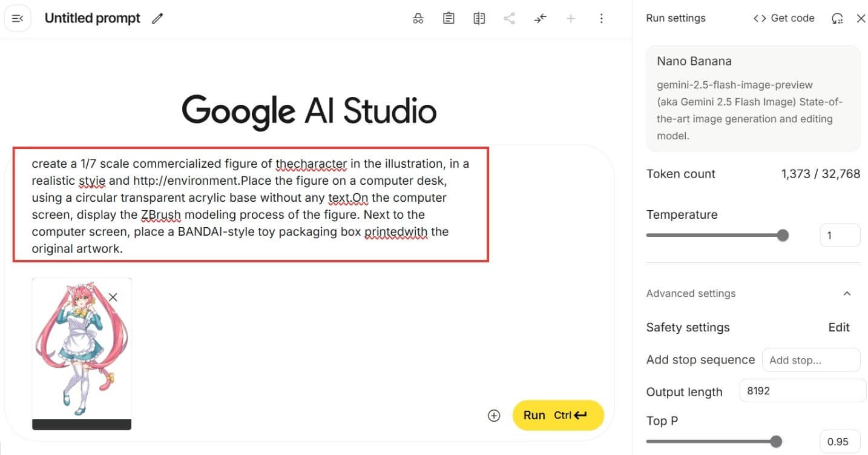The width and height of the screenshot is (868, 455).
Task: Click the Get code button
Action: pyautogui.click(x=784, y=18)
